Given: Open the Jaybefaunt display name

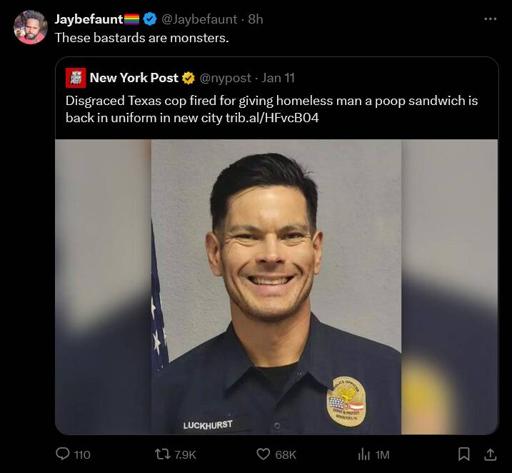Looking at the screenshot, I should [x=89, y=19].
